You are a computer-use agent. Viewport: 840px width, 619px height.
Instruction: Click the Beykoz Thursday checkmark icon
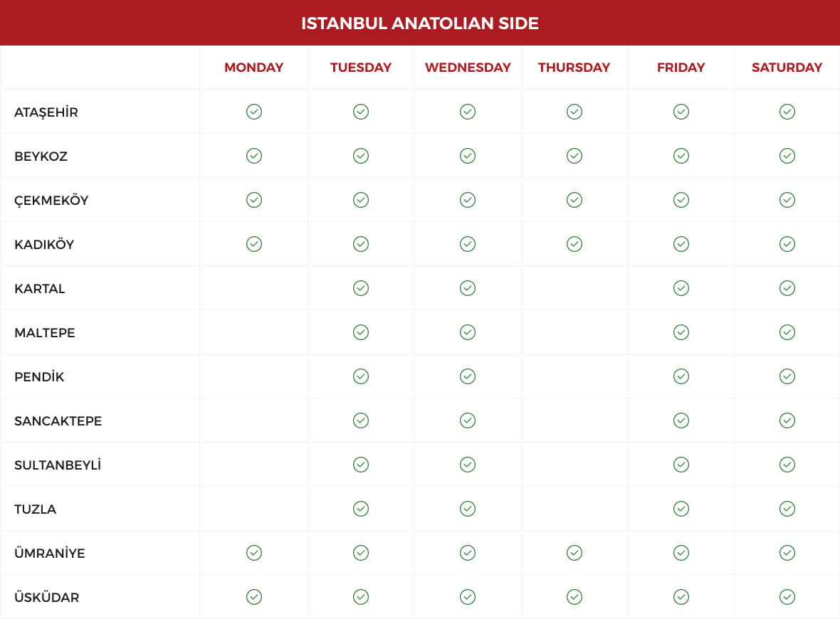574,156
